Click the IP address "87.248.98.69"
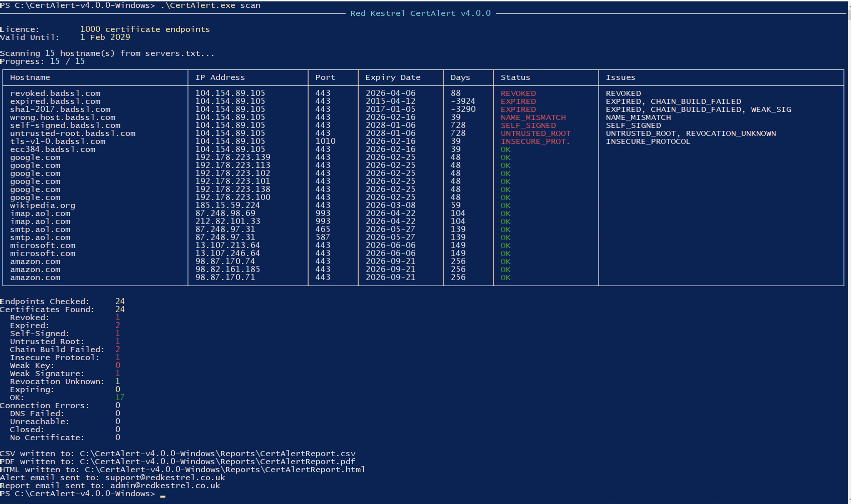This screenshot has width=851, height=504. pos(225,213)
